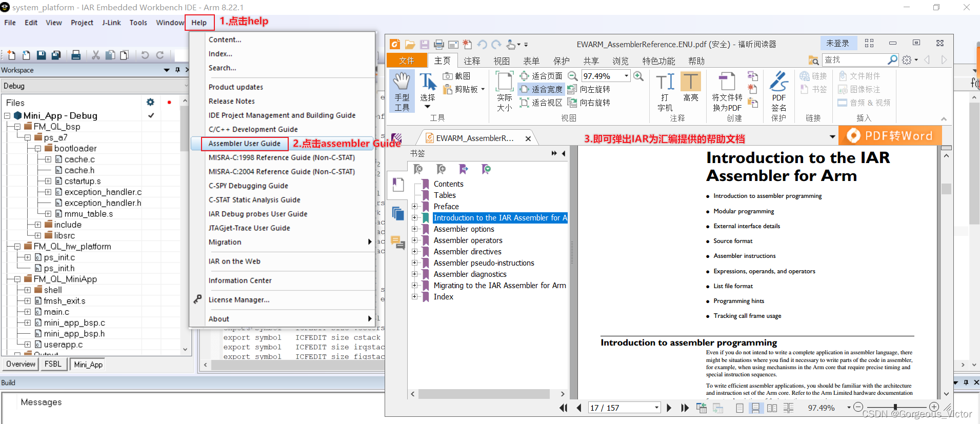The image size is (980, 424).
Task: Click the Rotate Right icon (向右旋转)
Action: tap(572, 103)
